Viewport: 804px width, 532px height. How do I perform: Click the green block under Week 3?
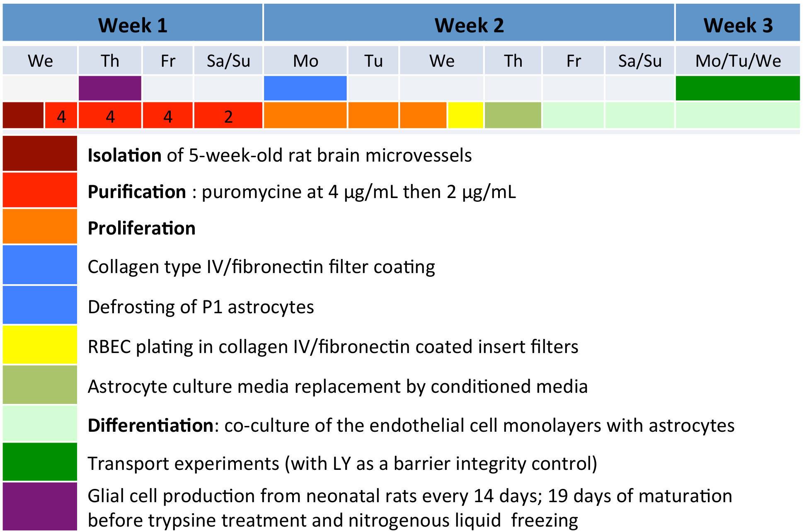[738, 88]
